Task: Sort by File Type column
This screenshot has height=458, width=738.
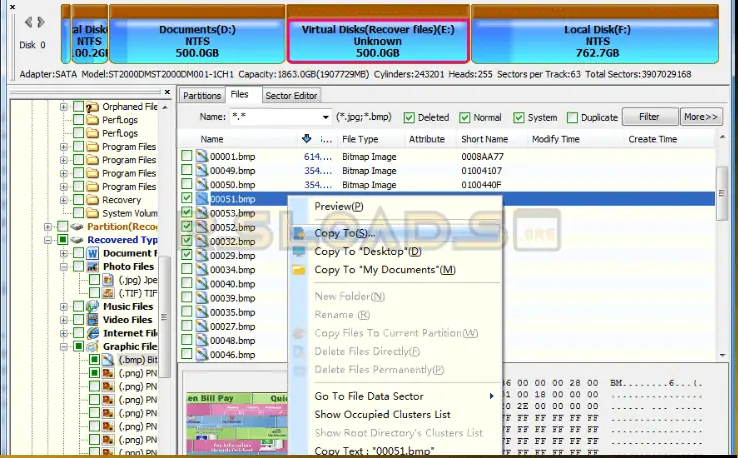Action: (x=360, y=139)
